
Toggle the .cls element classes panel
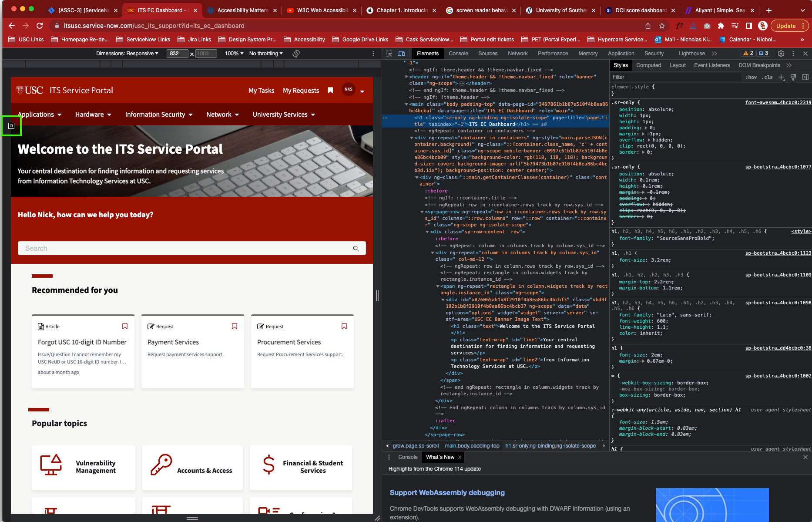(768, 77)
